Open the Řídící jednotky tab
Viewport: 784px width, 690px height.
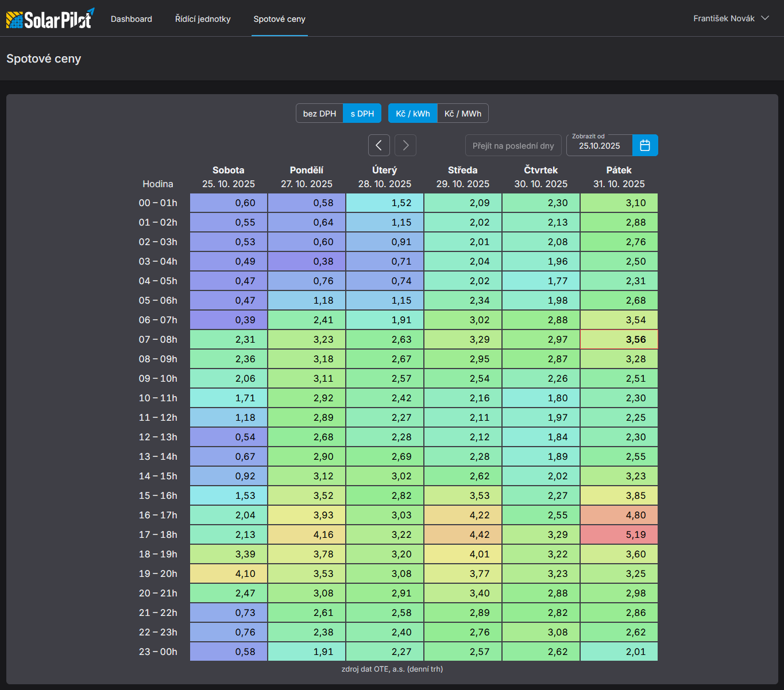(203, 19)
